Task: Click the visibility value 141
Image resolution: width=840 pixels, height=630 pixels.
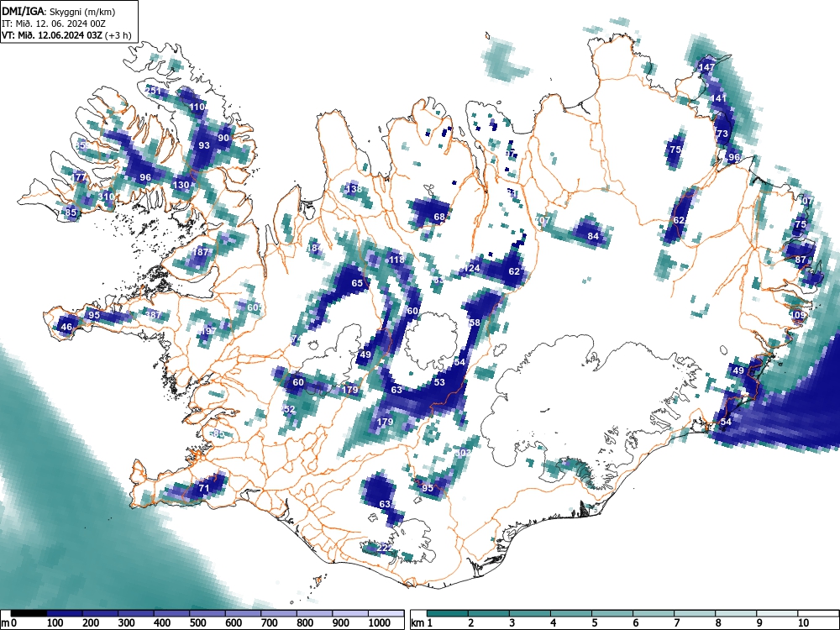Action: click(718, 98)
